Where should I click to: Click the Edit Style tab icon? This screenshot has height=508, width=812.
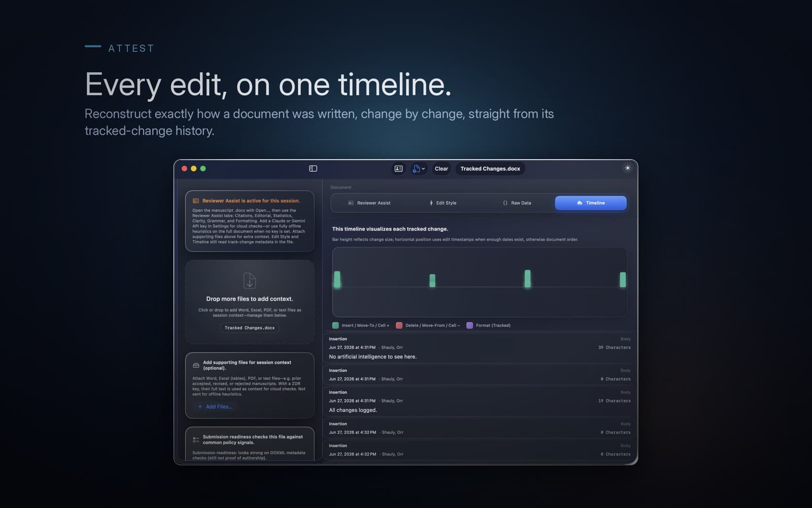[431, 203]
